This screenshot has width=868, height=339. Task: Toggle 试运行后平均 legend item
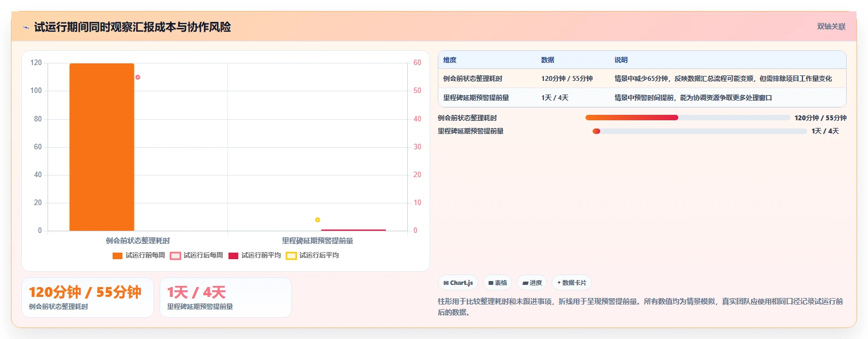(x=312, y=255)
